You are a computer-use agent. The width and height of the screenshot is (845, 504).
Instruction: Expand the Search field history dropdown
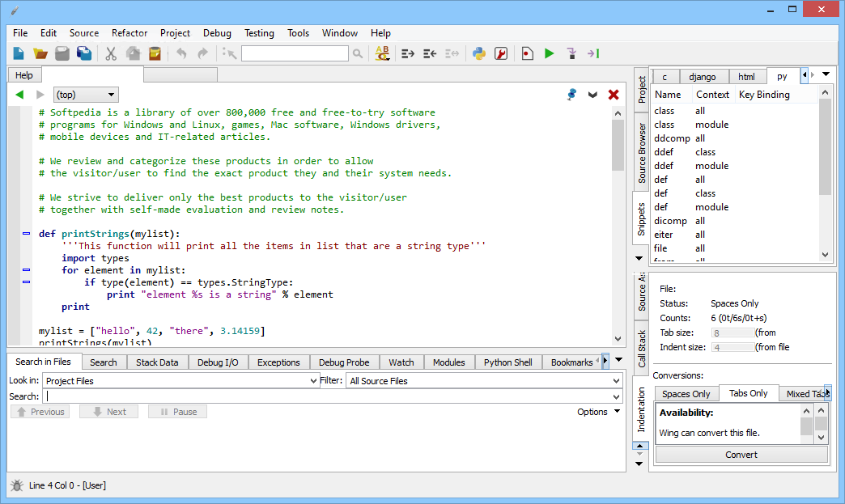617,397
